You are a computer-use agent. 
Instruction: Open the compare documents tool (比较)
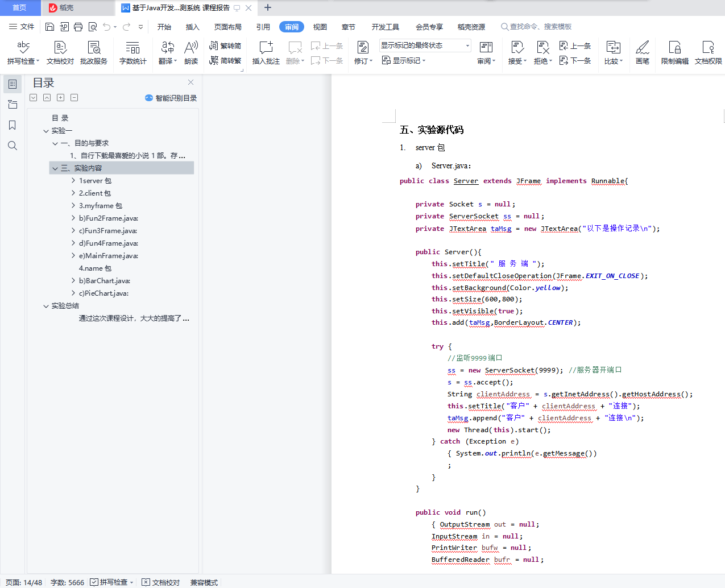613,52
